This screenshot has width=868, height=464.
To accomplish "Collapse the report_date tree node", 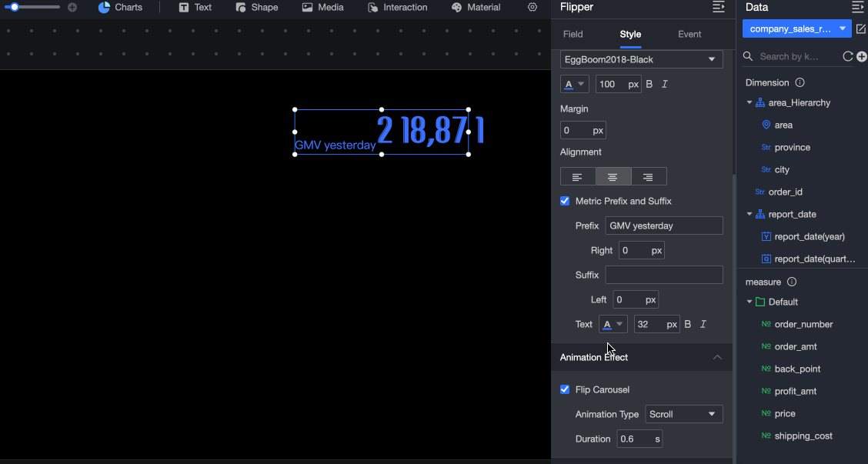I will 749,214.
